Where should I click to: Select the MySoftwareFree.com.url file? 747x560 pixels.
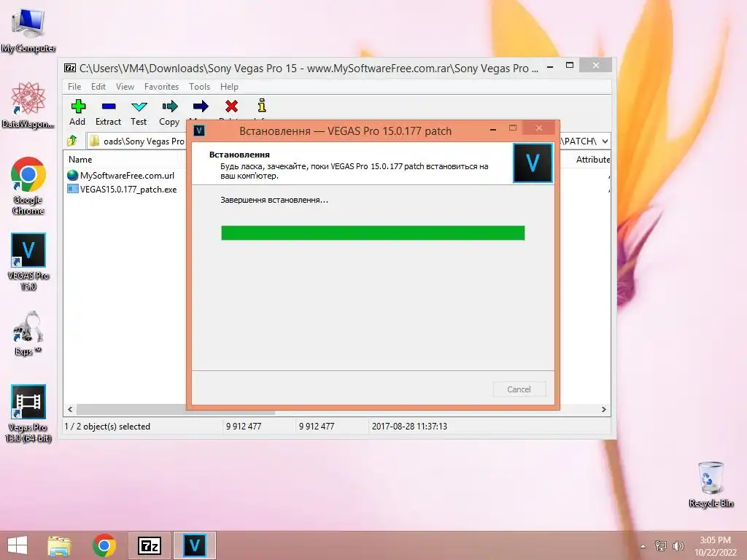point(121,175)
